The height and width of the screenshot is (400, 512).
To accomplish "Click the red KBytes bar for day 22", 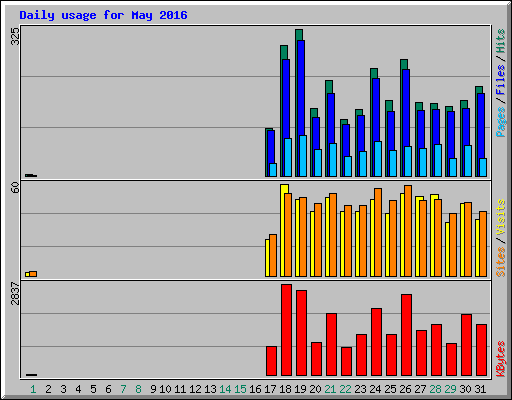I will pos(346,362).
